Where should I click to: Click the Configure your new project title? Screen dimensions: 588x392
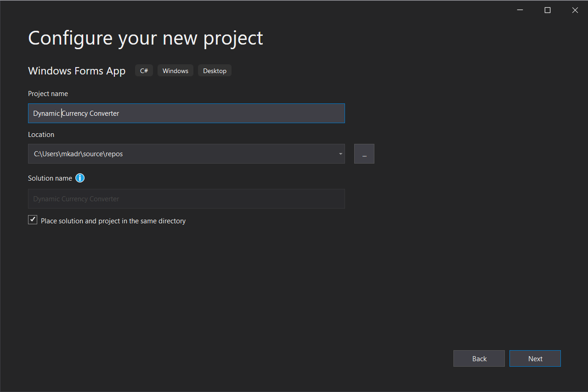coord(146,38)
